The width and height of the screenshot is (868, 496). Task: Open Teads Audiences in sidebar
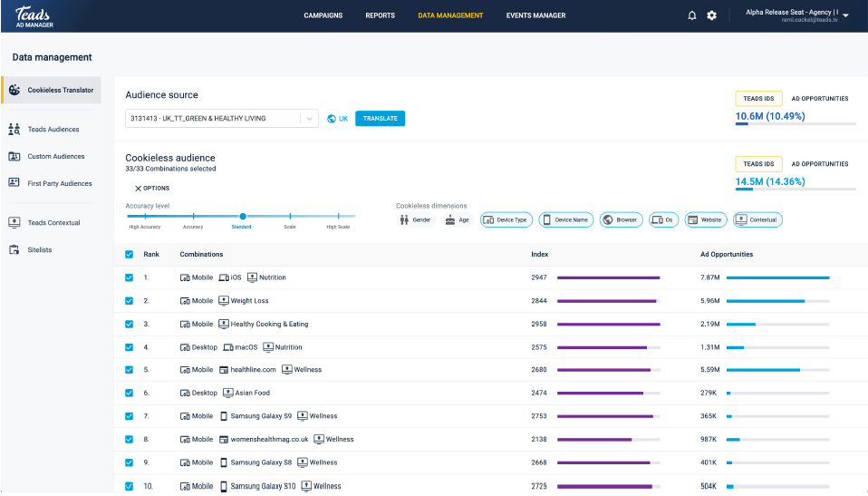coord(53,129)
